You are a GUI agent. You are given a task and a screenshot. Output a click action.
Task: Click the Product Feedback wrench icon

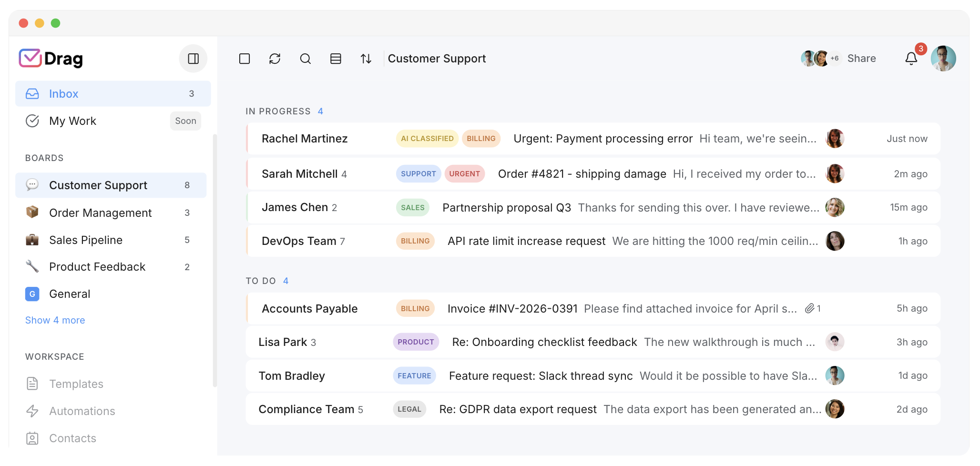click(x=32, y=266)
